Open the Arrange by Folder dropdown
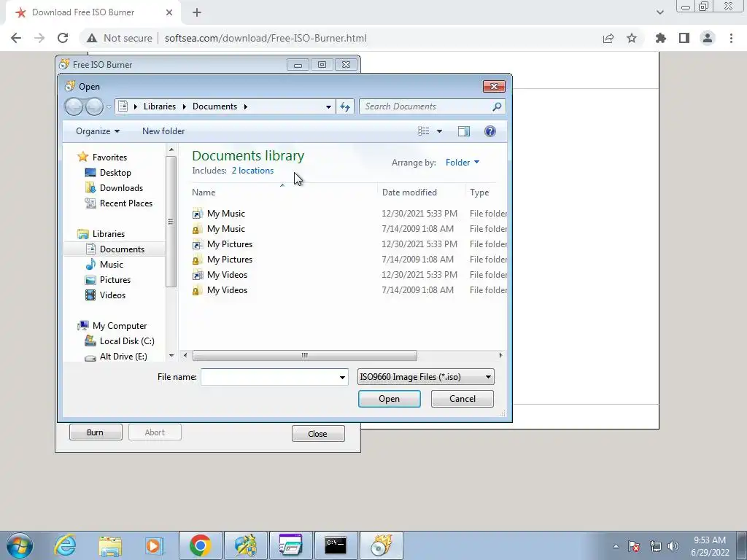Image resolution: width=747 pixels, height=560 pixels. 462,163
